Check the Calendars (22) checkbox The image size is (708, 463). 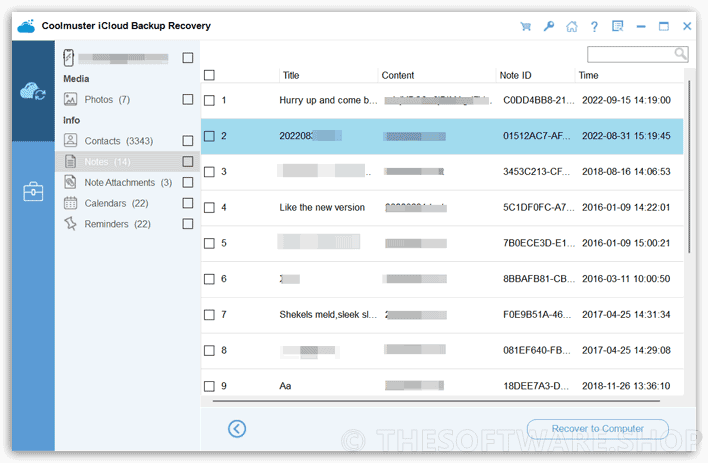[x=188, y=203]
